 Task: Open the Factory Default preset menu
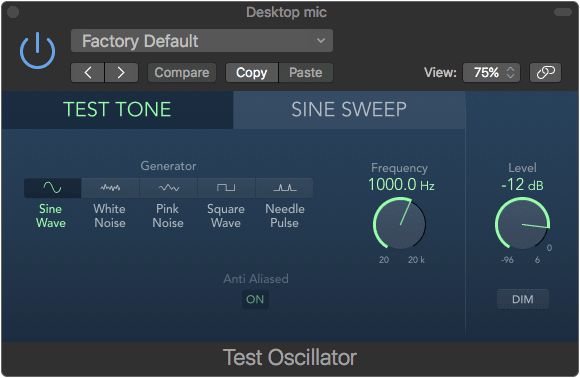(202, 41)
